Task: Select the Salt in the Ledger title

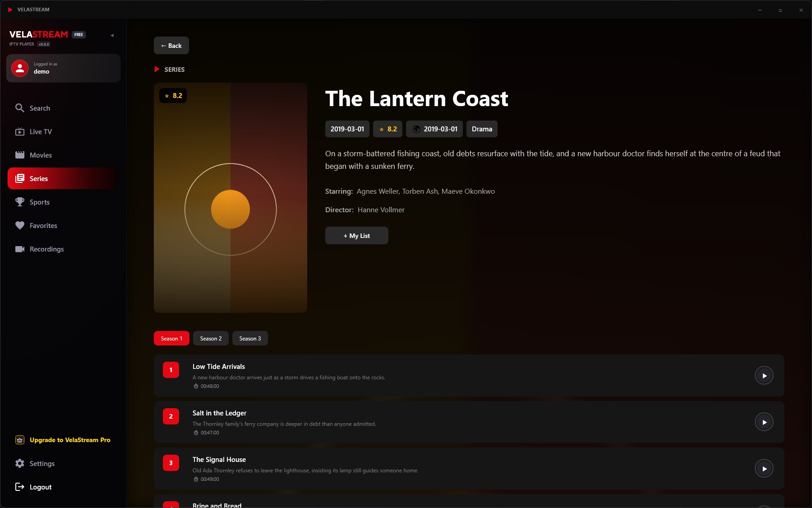Action: click(220, 413)
